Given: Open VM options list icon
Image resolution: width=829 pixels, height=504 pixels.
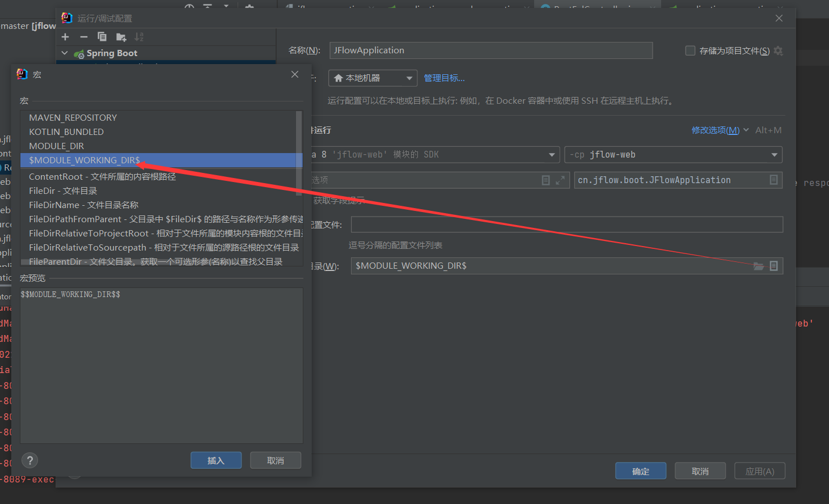Looking at the screenshot, I should [545, 180].
